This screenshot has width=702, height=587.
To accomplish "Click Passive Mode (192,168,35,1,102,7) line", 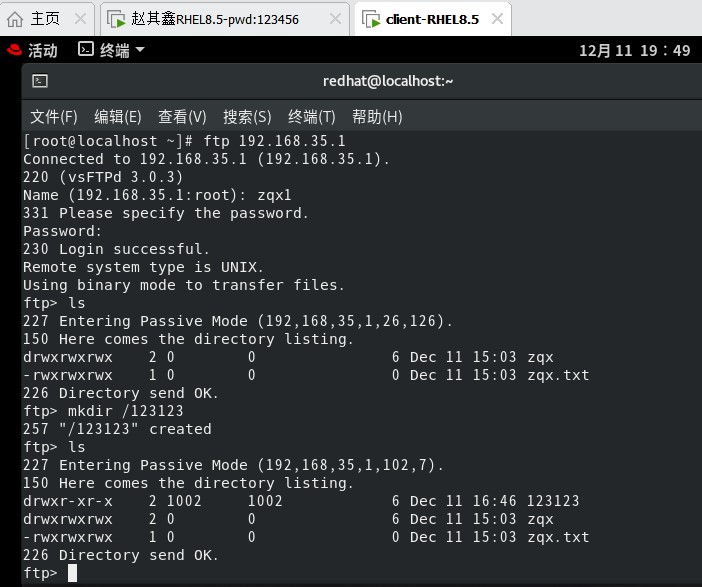I will [233, 465].
